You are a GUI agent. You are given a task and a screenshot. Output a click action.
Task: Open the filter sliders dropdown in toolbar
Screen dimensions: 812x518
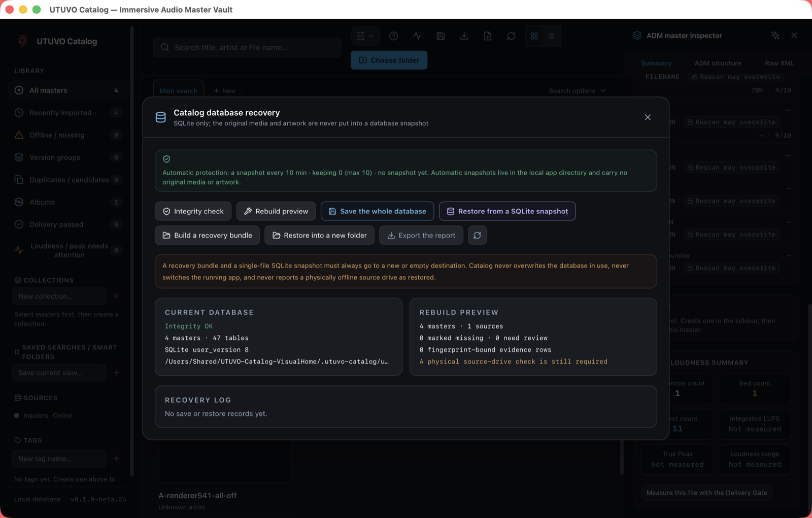click(x=365, y=36)
